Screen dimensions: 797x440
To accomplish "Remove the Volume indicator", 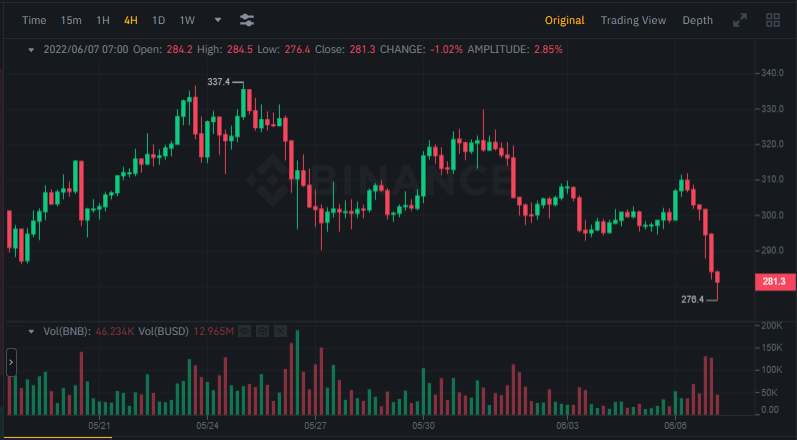I will click(x=280, y=331).
